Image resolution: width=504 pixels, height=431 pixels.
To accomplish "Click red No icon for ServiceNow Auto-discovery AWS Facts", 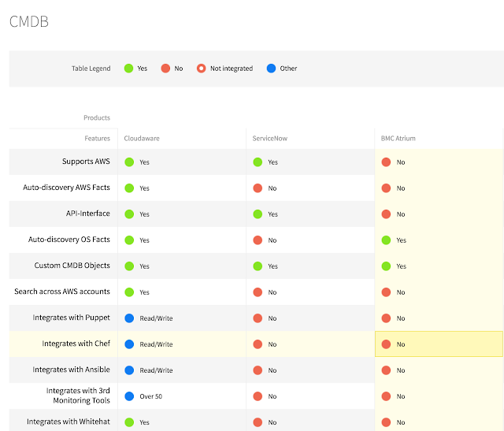I will (x=258, y=188).
